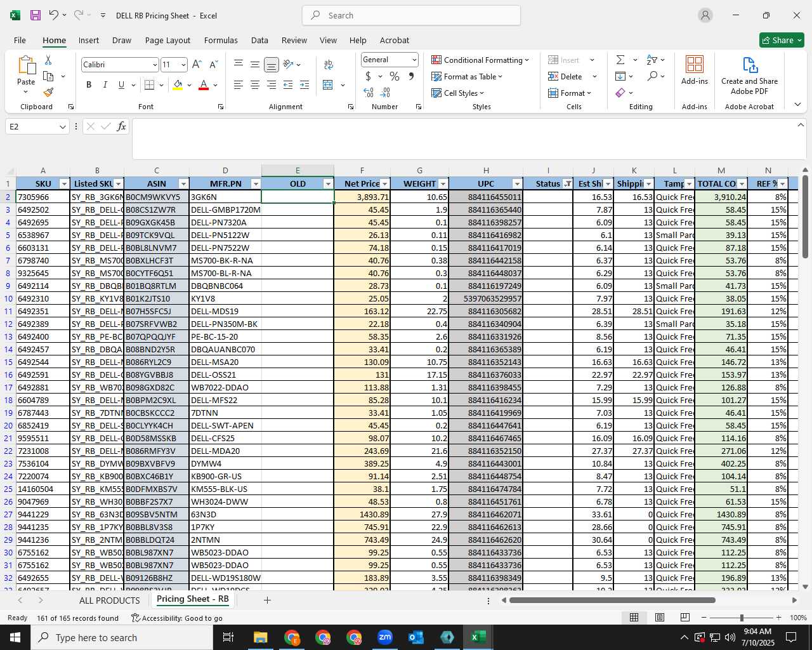The image size is (812, 650).
Task: Click Format as Table button
Action: (467, 76)
